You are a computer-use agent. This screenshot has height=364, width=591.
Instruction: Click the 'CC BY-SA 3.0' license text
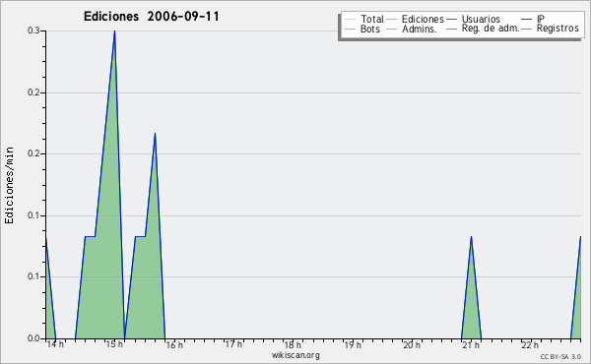560,357
